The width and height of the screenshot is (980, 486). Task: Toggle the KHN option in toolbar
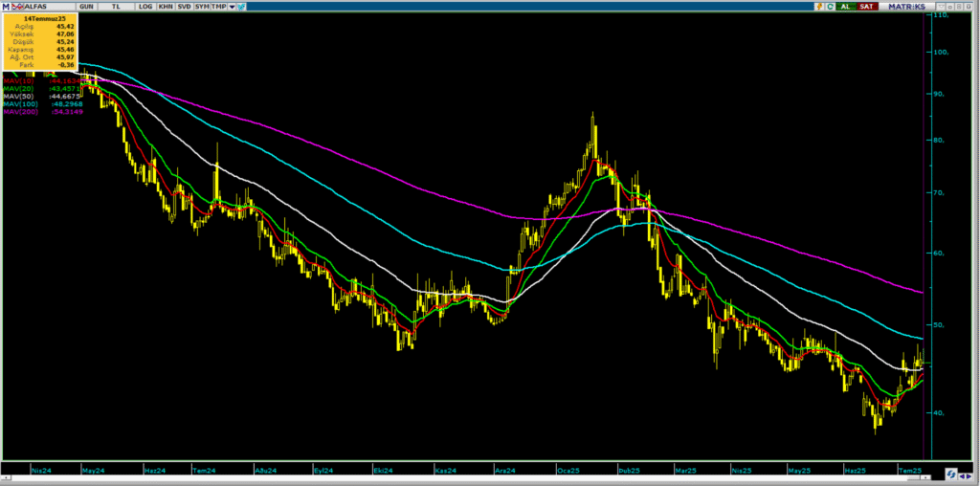[x=166, y=7]
